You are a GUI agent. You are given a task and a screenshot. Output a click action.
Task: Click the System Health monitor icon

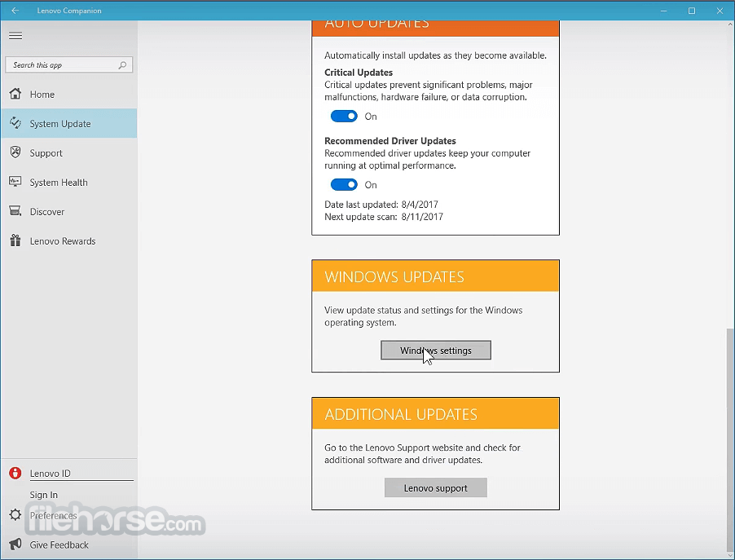(x=15, y=182)
